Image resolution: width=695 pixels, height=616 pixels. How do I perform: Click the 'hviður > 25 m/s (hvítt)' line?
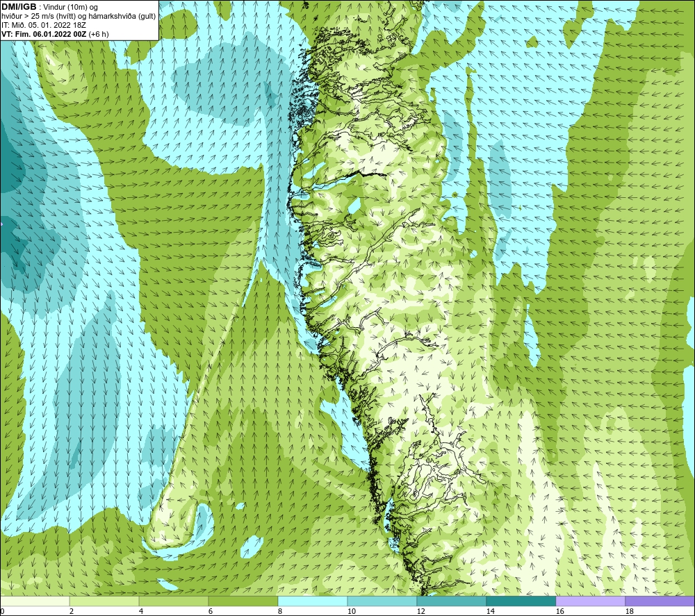38,17
